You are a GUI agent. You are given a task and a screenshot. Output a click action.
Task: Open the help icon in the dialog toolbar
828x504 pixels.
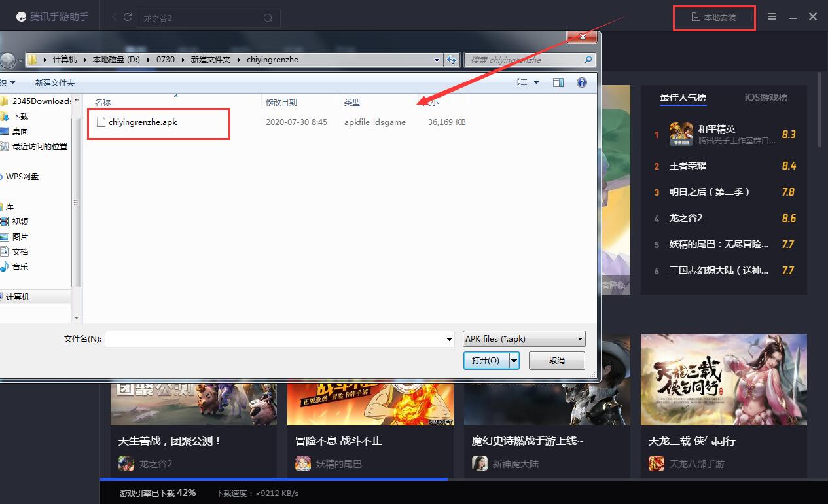pyautogui.click(x=581, y=82)
